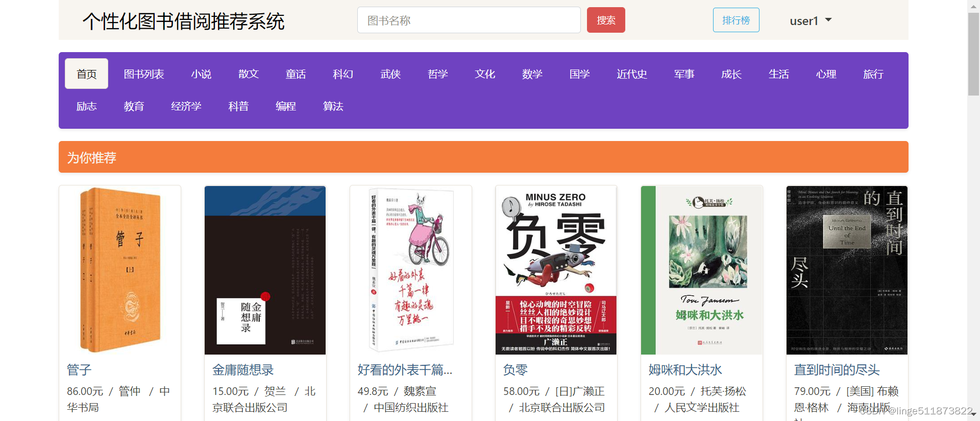Click the price text 79.00元
980x421 pixels.
point(812,391)
